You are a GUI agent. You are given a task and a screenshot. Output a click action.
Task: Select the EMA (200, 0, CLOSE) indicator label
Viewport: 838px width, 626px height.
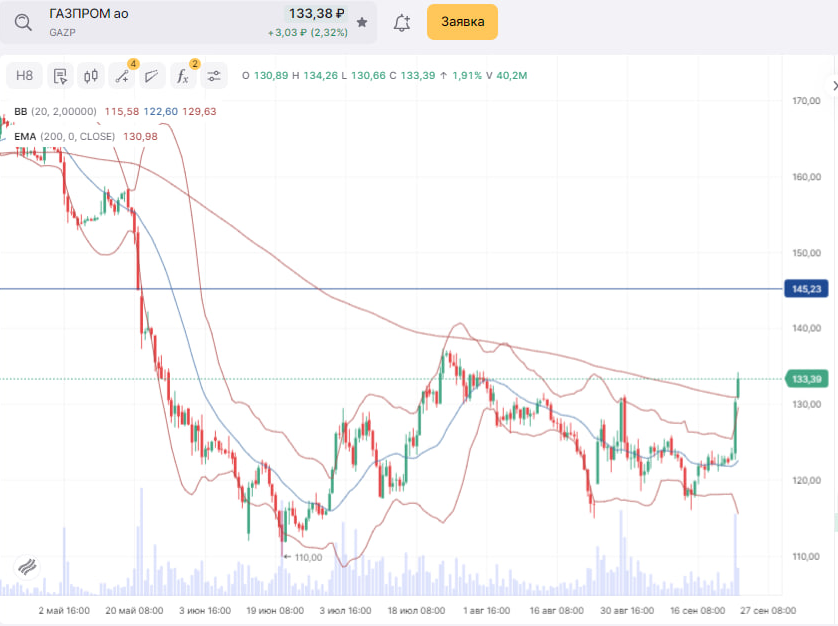pos(64,136)
